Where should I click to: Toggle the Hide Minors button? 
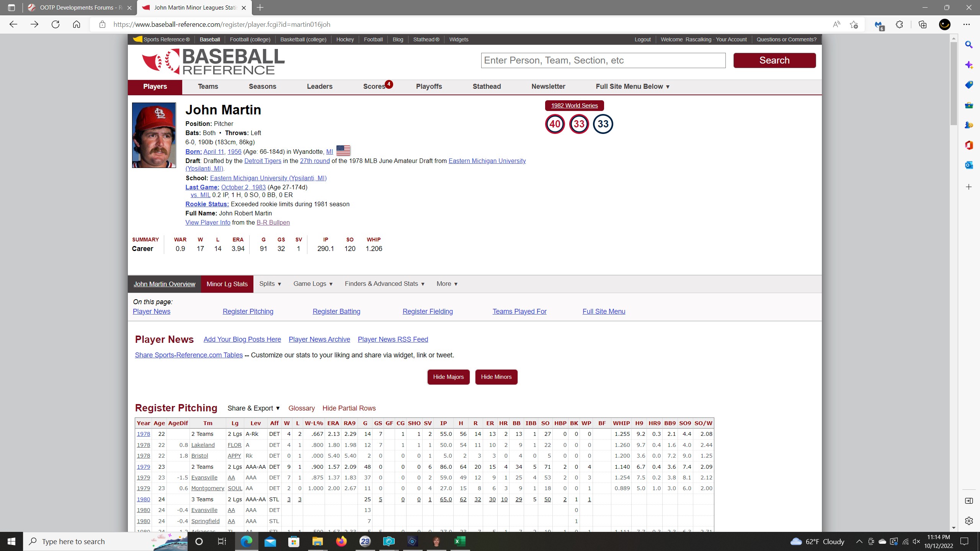[x=496, y=377]
